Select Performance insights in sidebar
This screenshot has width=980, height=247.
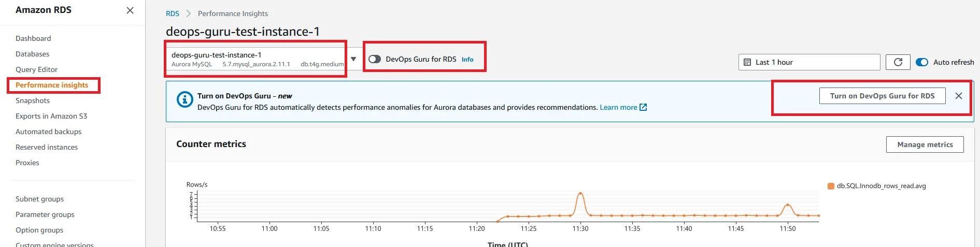tap(52, 85)
